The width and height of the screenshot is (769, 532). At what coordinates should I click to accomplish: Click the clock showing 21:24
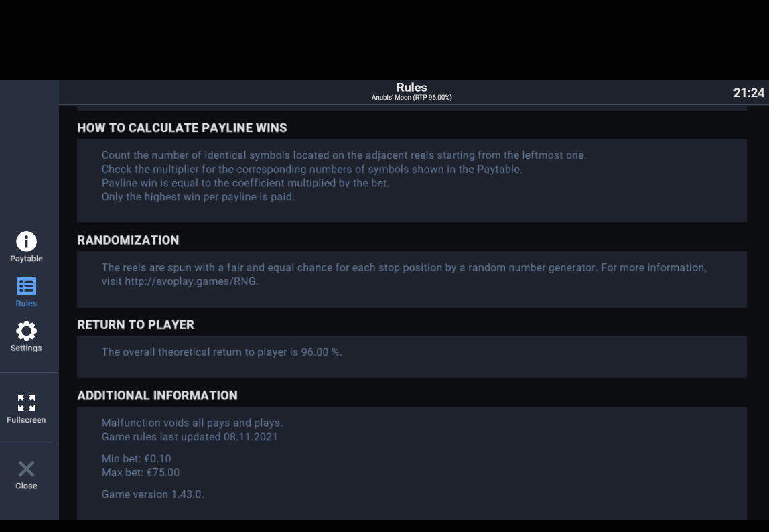tap(748, 92)
